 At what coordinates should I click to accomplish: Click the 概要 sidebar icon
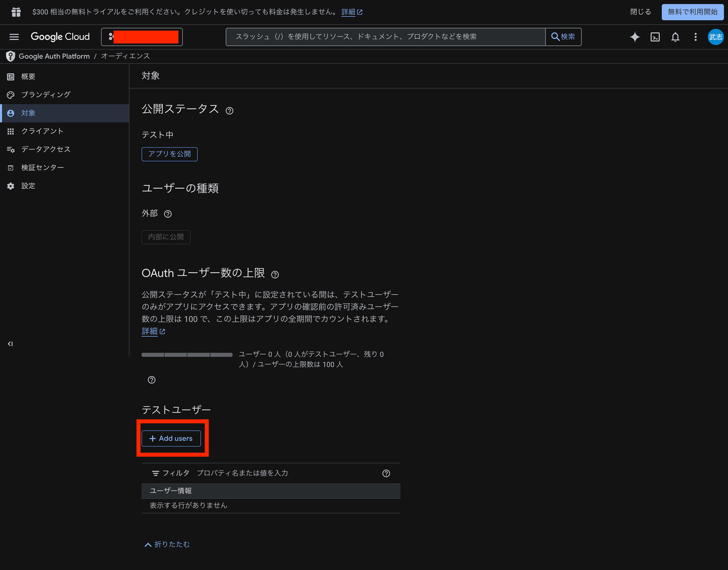point(11,77)
